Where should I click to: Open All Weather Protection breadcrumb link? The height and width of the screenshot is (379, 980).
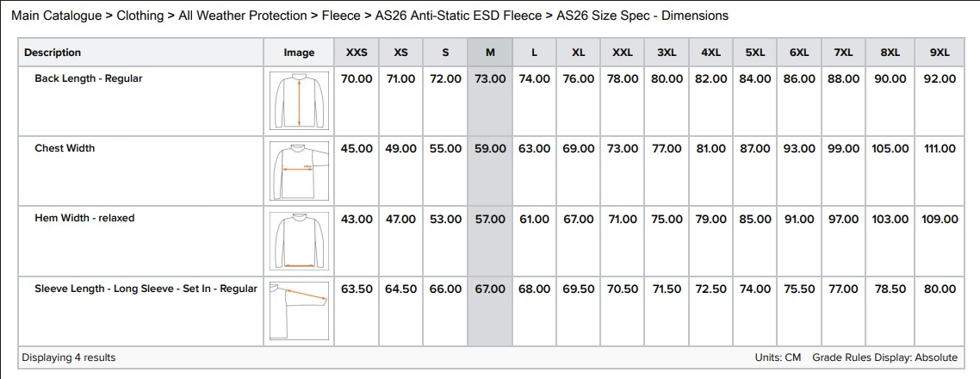point(242,16)
